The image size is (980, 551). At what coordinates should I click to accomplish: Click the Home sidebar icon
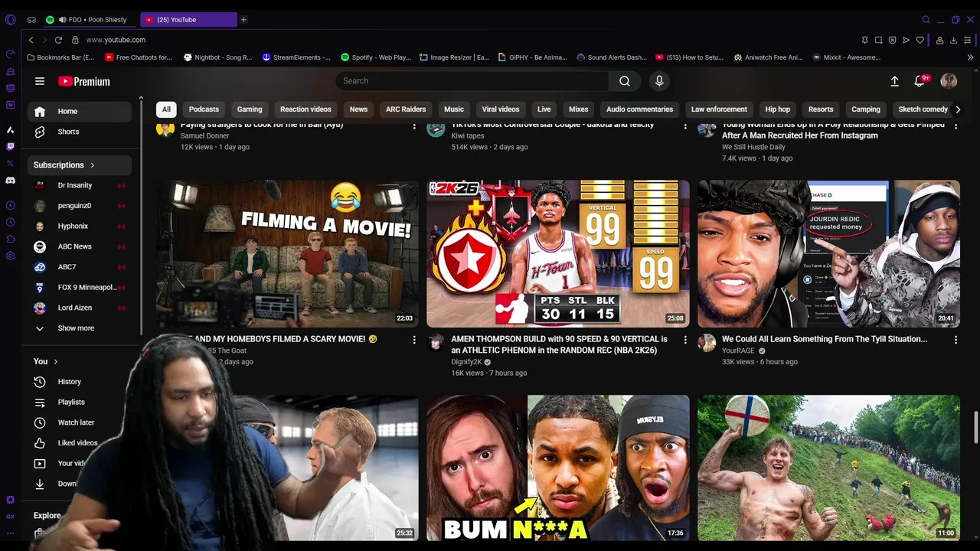click(40, 111)
